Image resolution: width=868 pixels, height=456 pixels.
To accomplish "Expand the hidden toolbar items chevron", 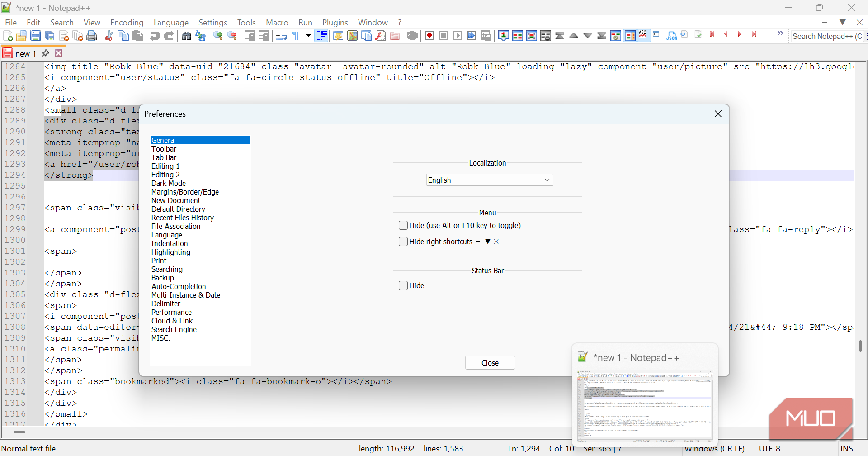I will [x=780, y=34].
